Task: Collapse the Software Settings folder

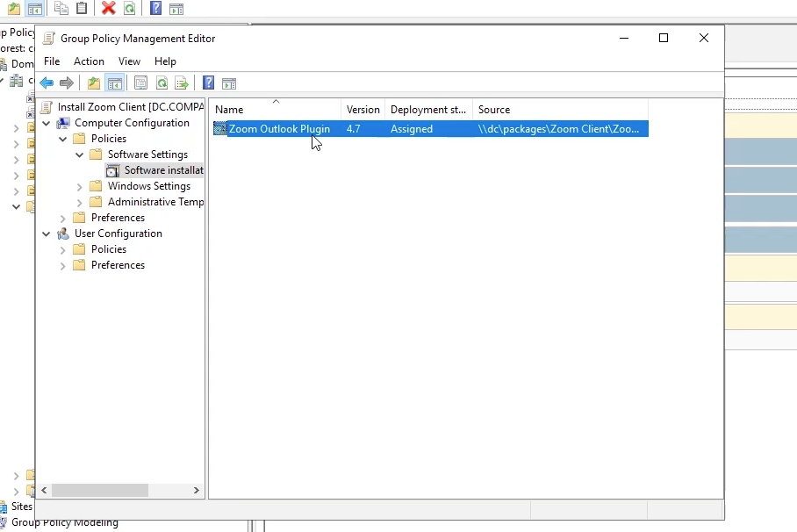Action: click(80, 155)
